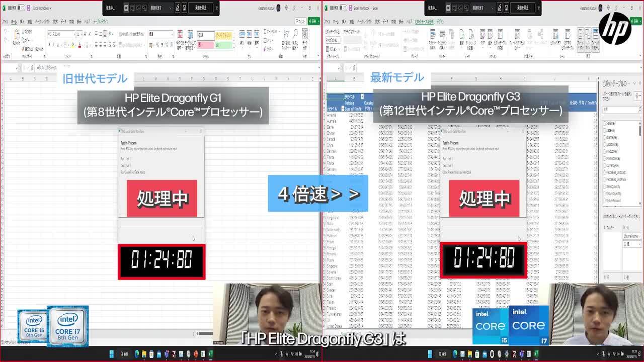Click the Move PivotTable icon
Screen dimensions: 644x362
pos(500,39)
